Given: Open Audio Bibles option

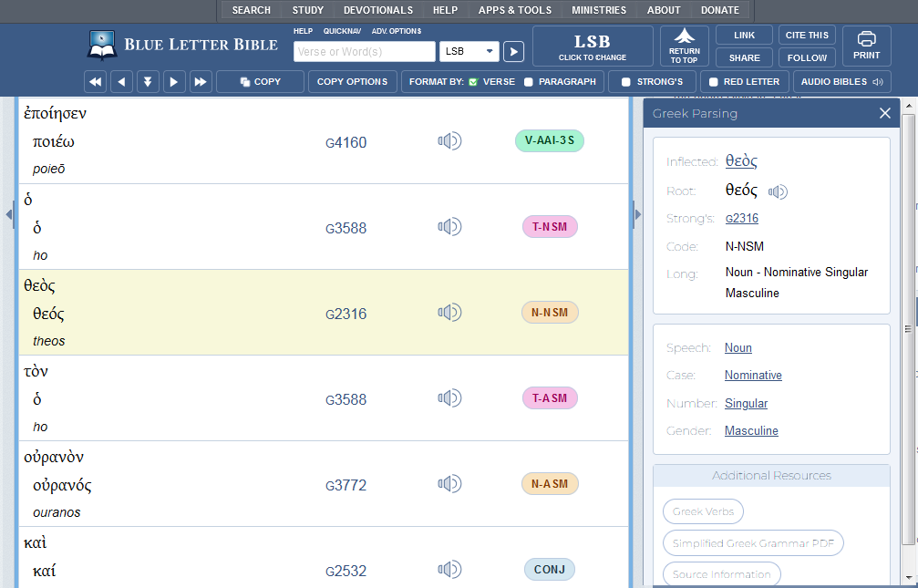Looking at the screenshot, I should point(842,82).
